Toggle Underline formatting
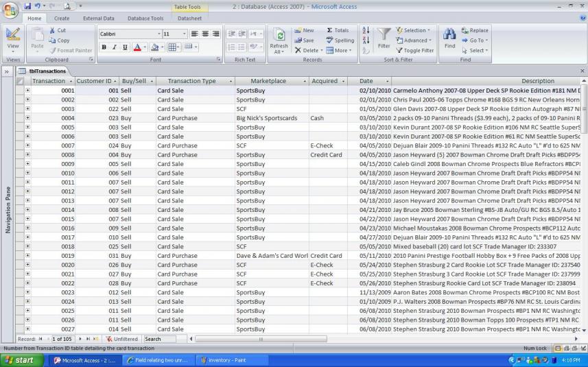 (x=125, y=47)
